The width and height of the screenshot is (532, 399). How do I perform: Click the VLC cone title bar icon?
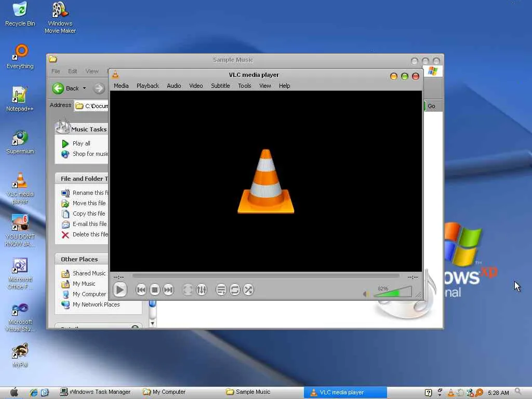pos(115,75)
